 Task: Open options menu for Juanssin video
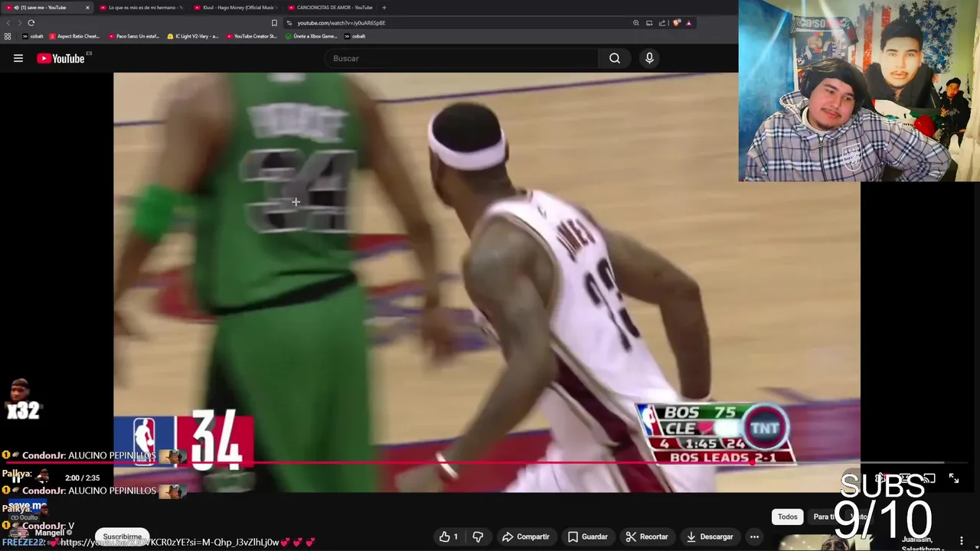coord(962,540)
